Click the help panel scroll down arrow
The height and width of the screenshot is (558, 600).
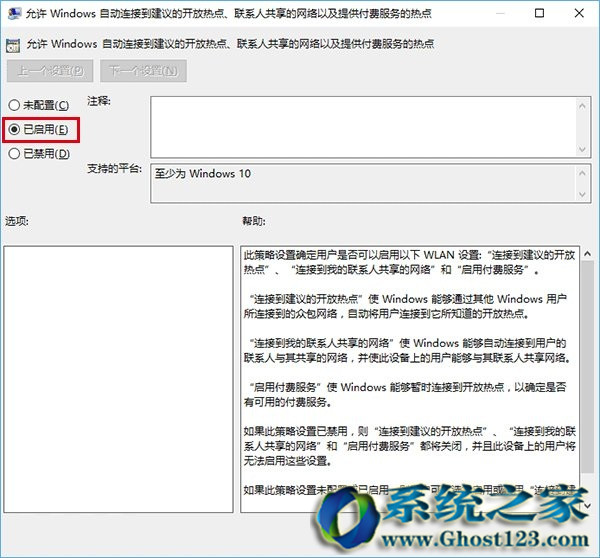[587, 506]
